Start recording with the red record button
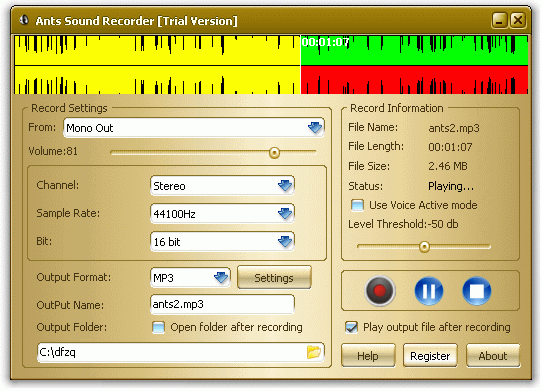 pos(380,291)
